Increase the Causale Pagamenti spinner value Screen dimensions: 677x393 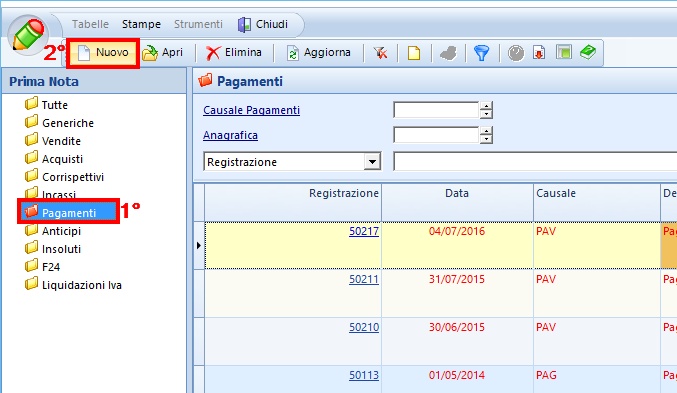(x=486, y=106)
